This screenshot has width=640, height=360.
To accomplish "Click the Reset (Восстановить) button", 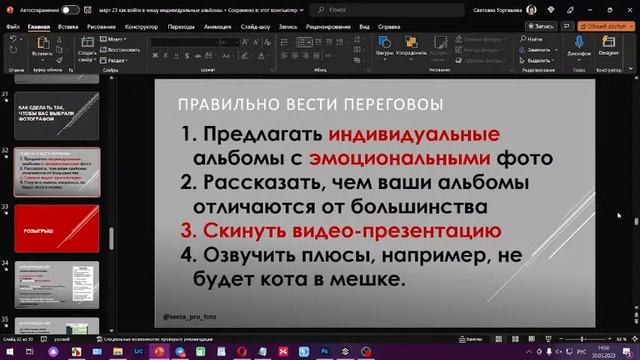I will pyautogui.click(x=120, y=50).
